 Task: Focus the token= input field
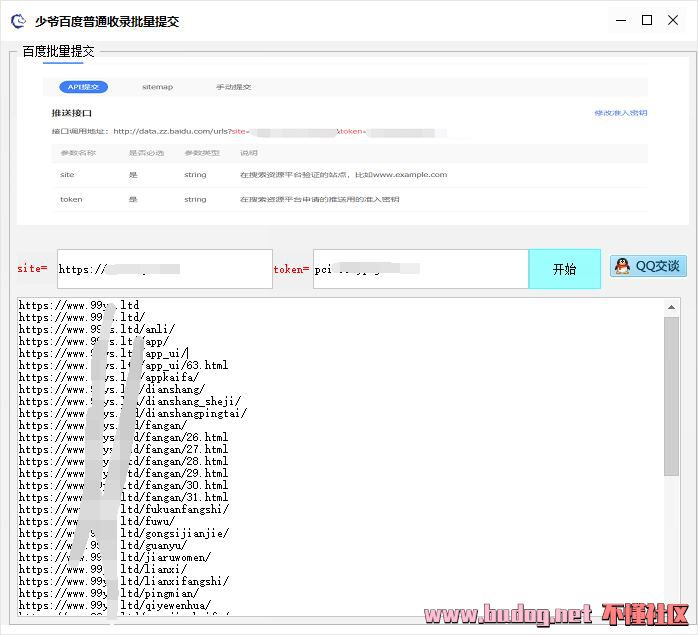(421, 269)
